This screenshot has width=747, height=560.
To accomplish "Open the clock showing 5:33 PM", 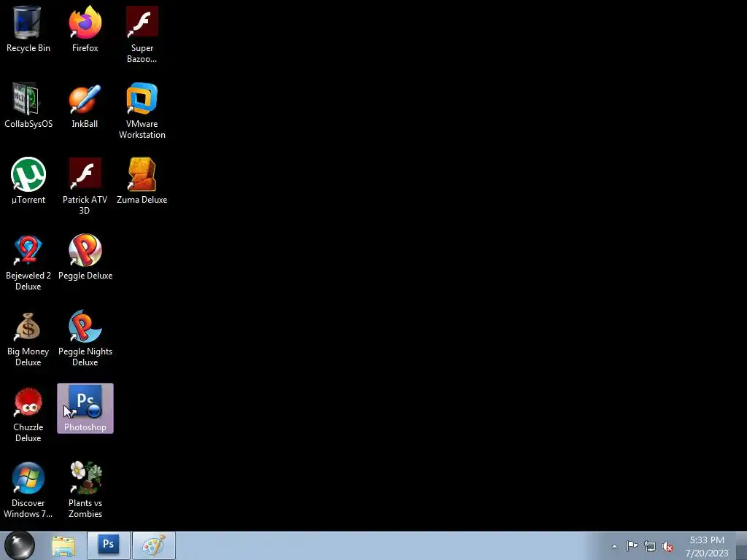I will tap(707, 546).
